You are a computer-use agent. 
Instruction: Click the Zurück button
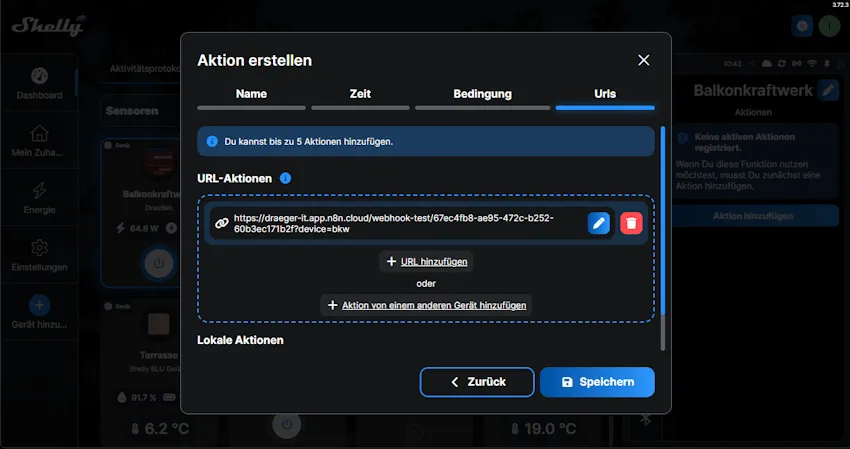477,382
